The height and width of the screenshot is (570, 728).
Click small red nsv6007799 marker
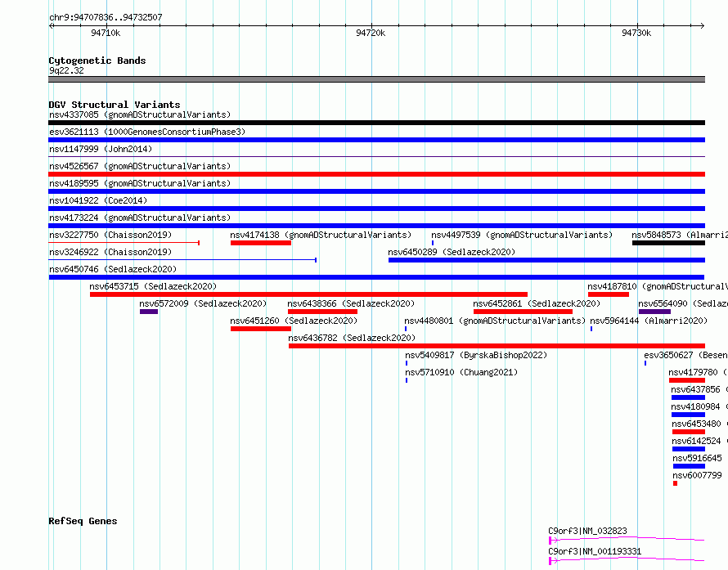[675, 483]
